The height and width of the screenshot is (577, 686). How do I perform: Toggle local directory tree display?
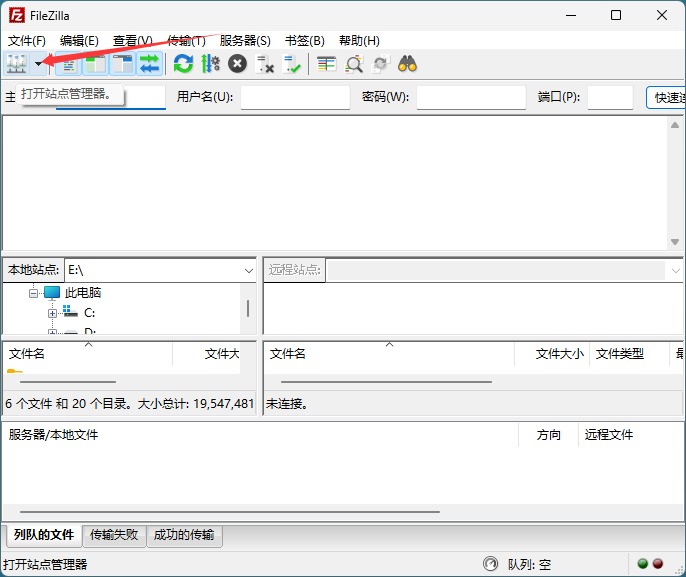pos(95,64)
